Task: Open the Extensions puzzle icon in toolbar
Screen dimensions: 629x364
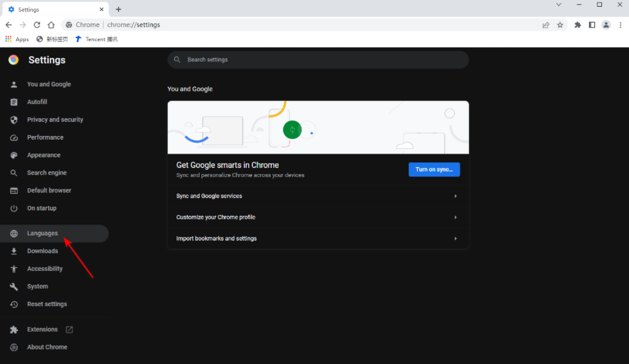Action: [x=578, y=25]
